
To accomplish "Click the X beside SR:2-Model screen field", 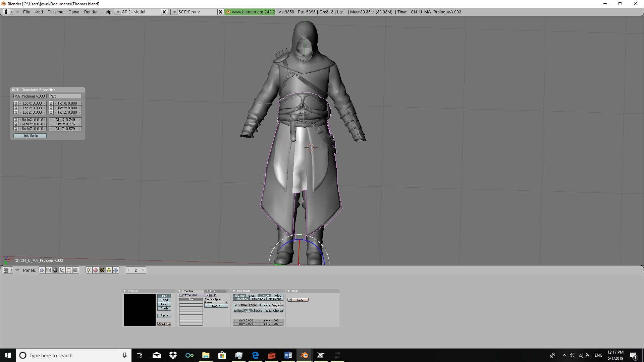I will [164, 12].
